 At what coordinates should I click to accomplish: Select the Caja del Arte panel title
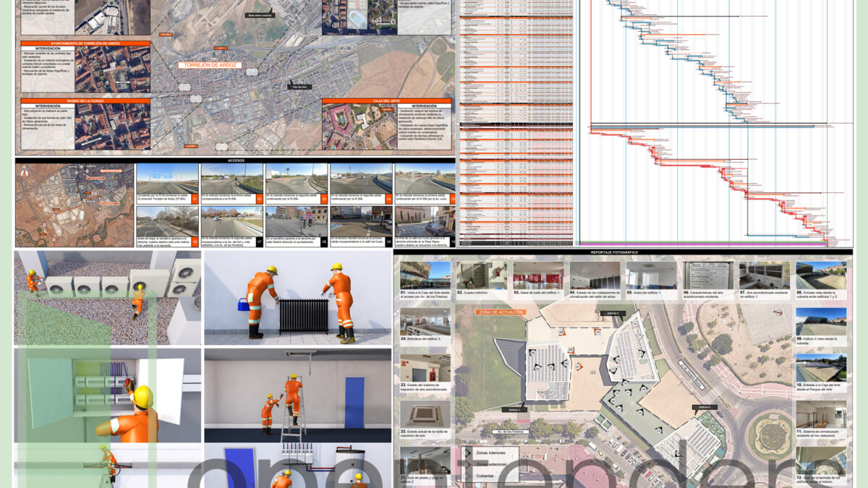pyautogui.click(x=387, y=100)
